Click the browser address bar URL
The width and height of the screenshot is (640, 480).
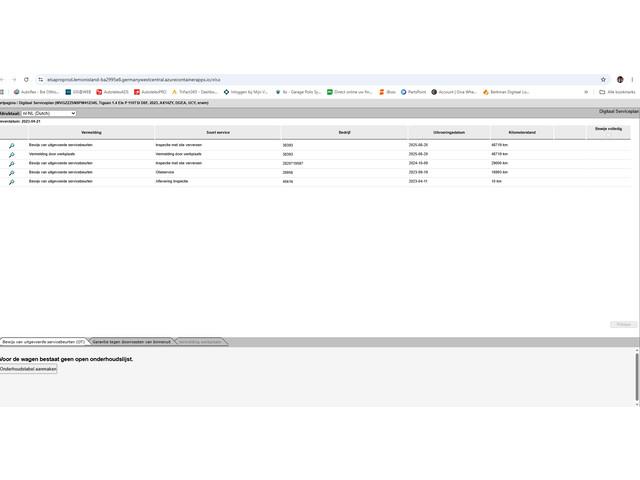[134, 80]
